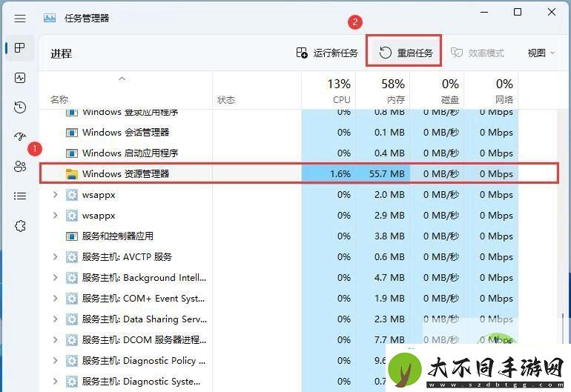Expand 服务主机: AVCTP 服务
This screenshot has height=392, width=571.
click(55, 256)
